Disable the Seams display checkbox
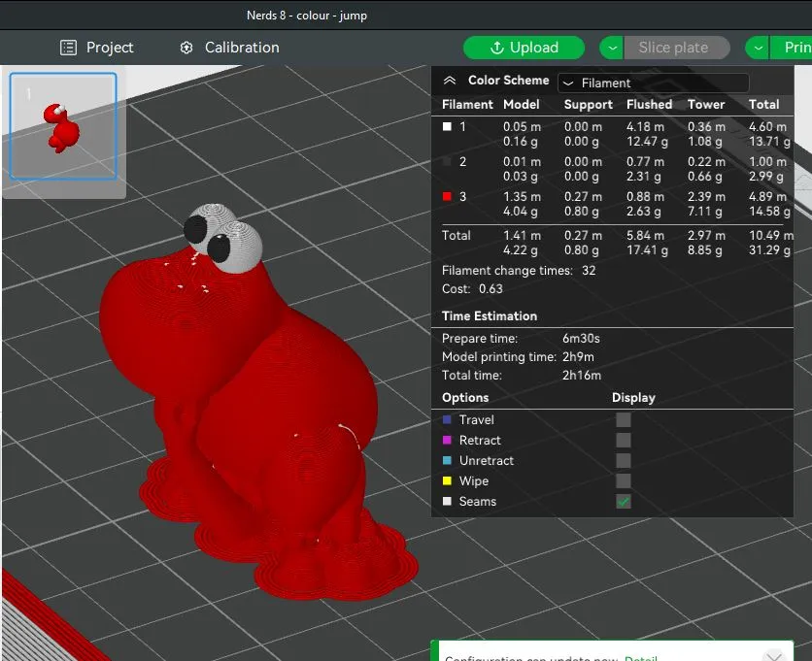The width and height of the screenshot is (812, 661). [624, 502]
